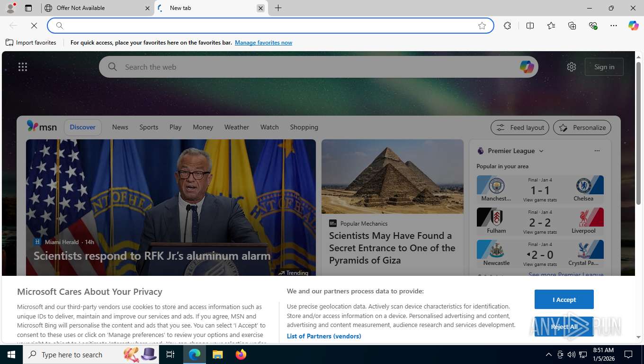Click Import favorites on favorites bar

click(x=31, y=43)
